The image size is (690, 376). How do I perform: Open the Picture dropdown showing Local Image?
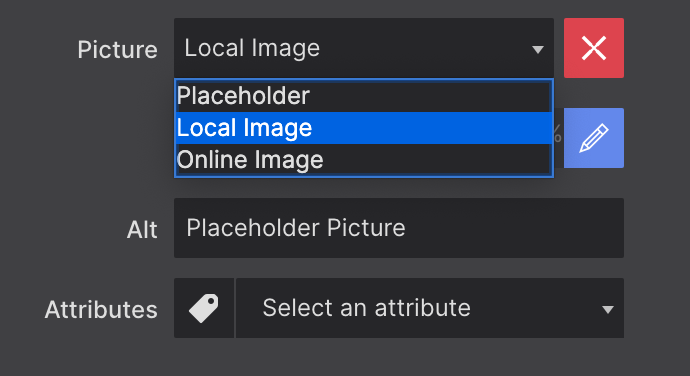[364, 48]
